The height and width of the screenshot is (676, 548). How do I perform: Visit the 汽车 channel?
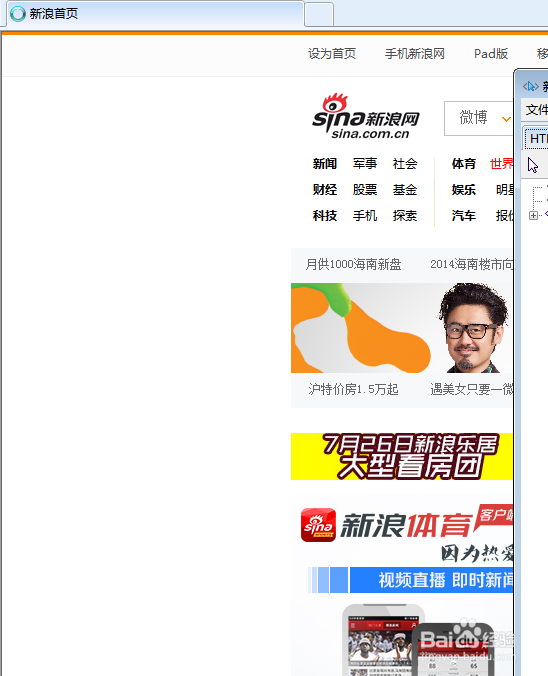(463, 216)
